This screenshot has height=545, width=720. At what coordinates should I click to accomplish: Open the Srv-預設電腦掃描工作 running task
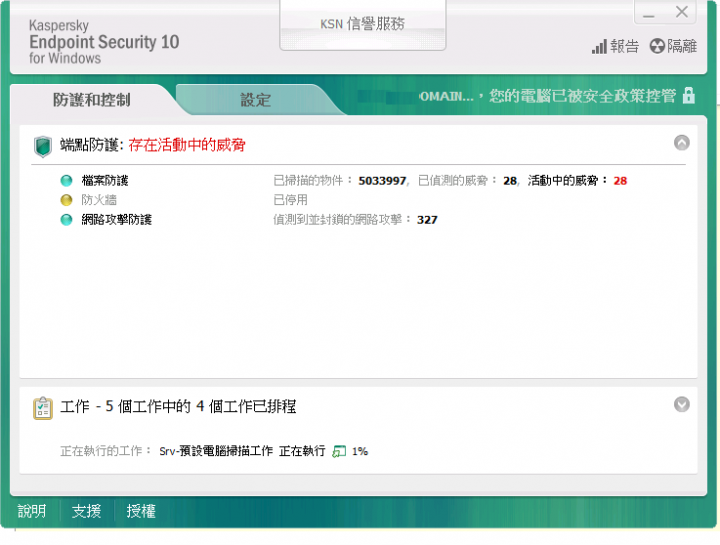(216, 451)
